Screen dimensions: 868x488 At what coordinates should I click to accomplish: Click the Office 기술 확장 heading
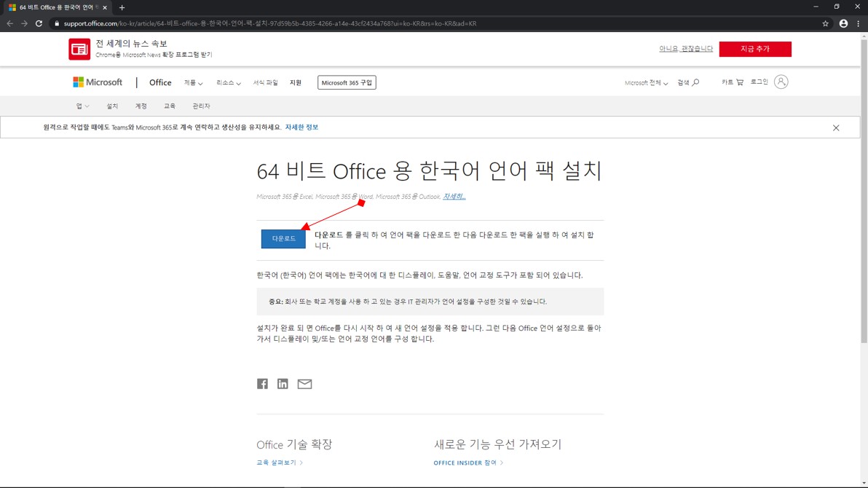(x=294, y=444)
